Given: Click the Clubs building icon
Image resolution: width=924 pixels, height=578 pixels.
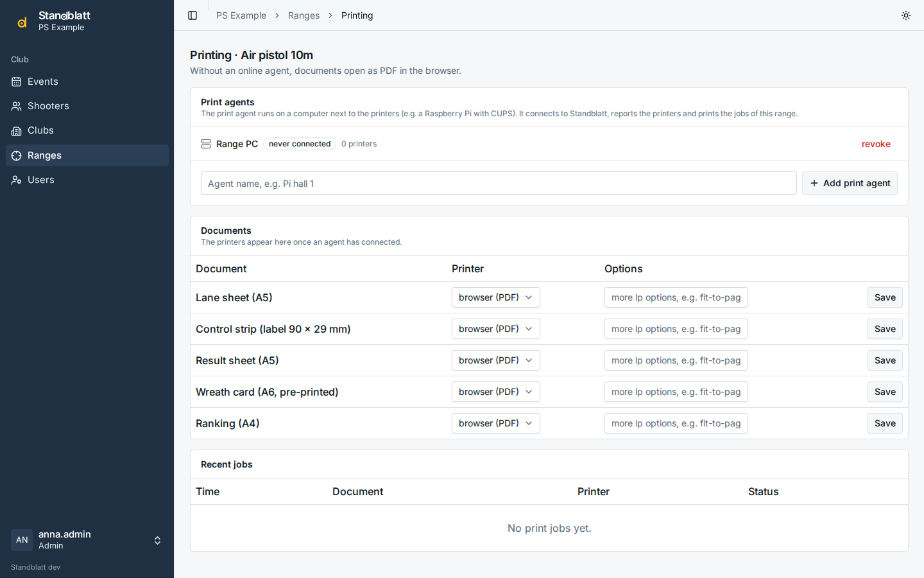Looking at the screenshot, I should point(17,131).
